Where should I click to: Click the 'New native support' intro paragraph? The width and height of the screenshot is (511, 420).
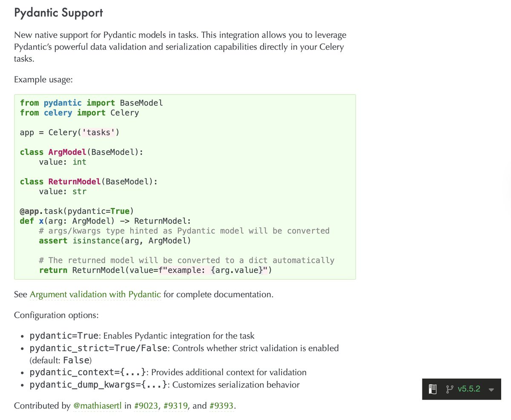coord(180,47)
